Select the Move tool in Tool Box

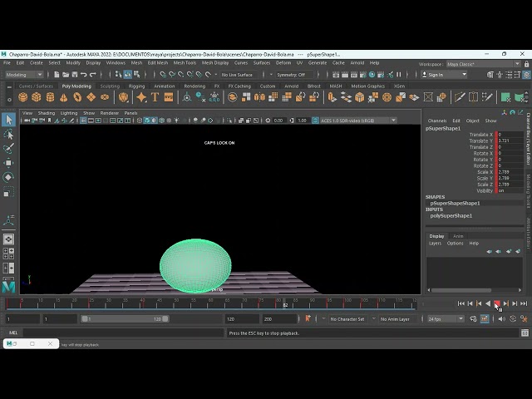[8, 163]
